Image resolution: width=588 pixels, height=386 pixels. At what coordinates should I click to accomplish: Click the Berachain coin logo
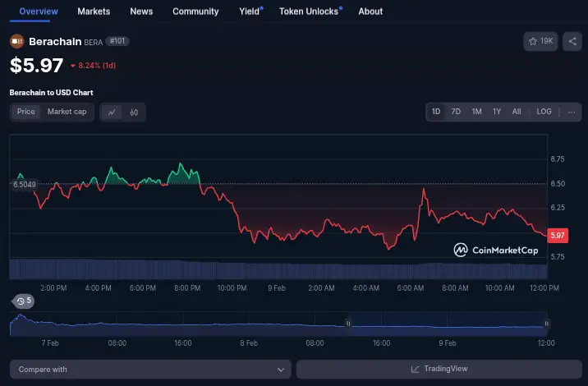(x=17, y=41)
